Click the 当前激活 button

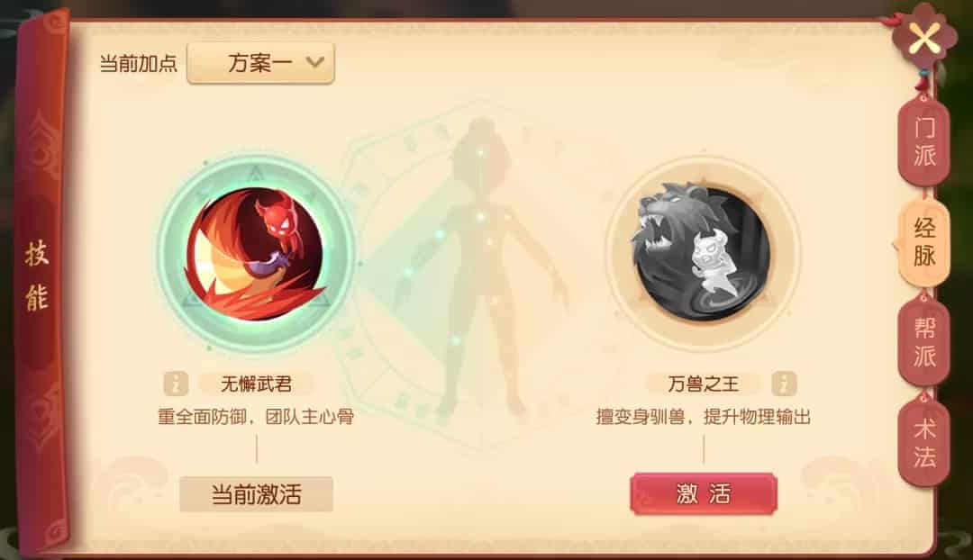[256, 494]
